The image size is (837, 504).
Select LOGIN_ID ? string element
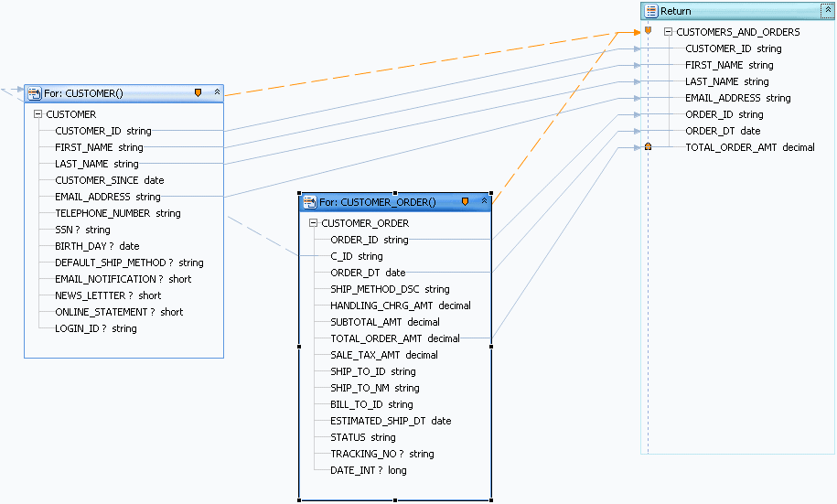click(x=96, y=329)
